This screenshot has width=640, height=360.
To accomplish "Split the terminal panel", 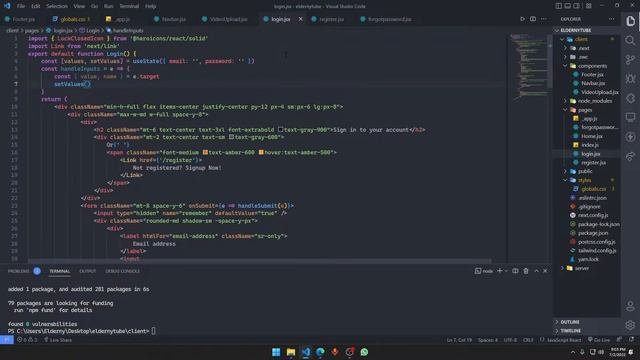I will tap(515, 271).
